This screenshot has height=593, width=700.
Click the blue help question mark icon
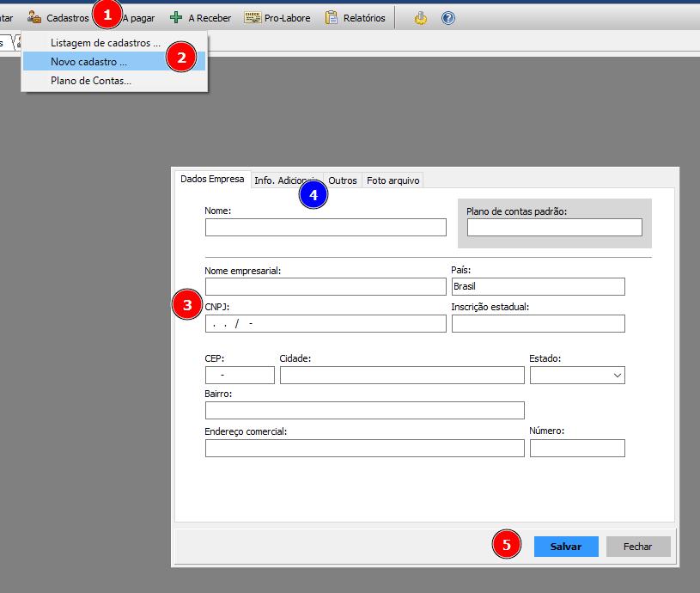point(447,17)
